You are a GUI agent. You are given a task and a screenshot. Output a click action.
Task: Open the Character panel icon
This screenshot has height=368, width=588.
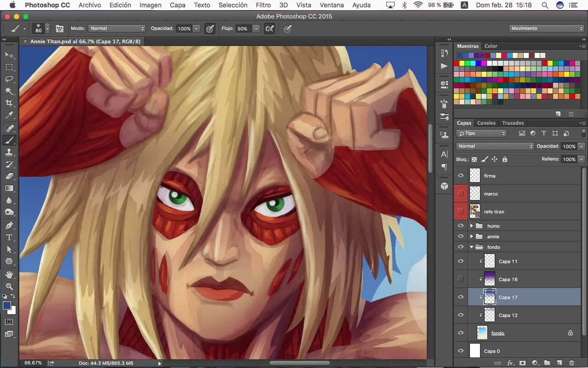pyautogui.click(x=444, y=155)
